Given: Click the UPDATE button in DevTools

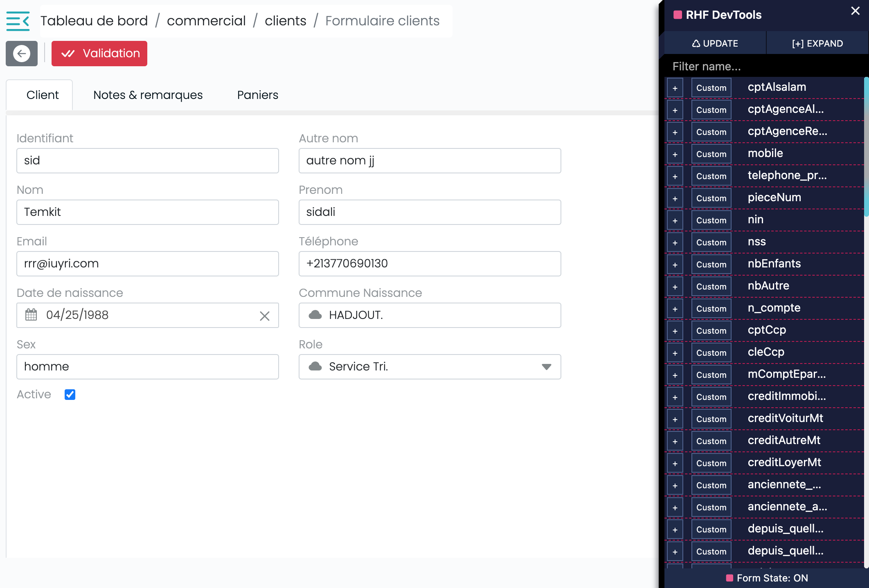Looking at the screenshot, I should [715, 43].
